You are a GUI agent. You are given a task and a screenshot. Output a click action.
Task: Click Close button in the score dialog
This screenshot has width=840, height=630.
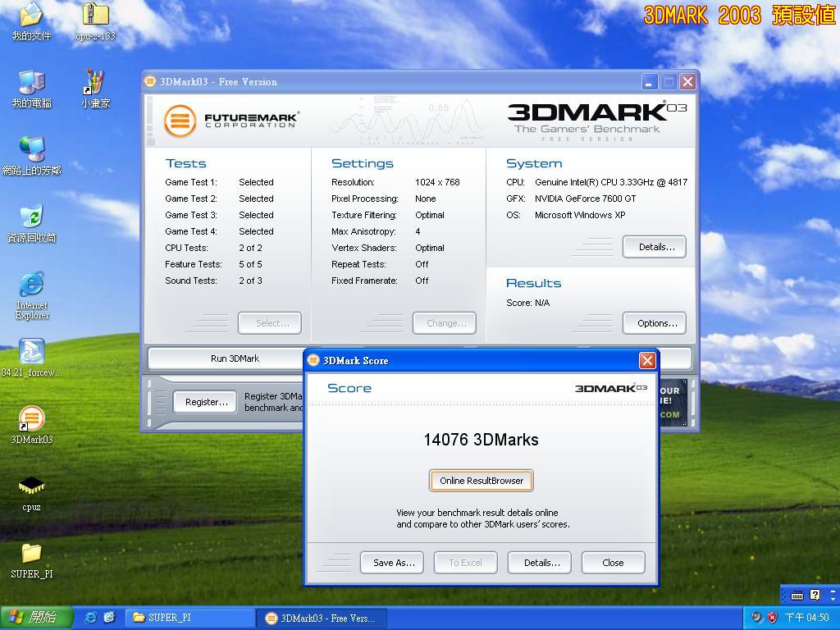tap(613, 563)
